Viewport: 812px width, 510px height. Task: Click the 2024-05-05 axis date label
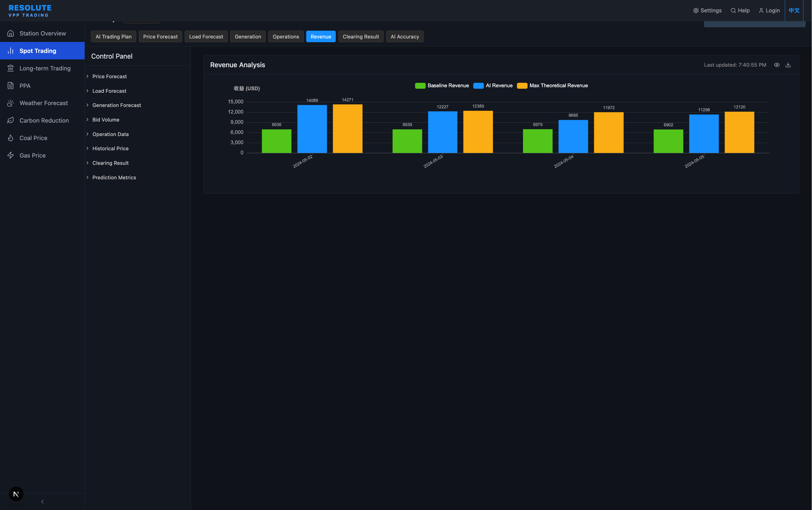[x=694, y=161]
